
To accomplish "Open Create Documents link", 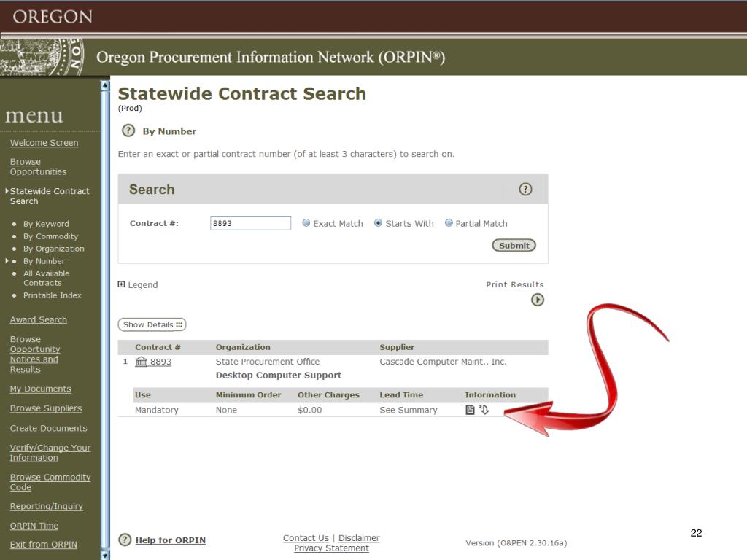I will point(49,429).
